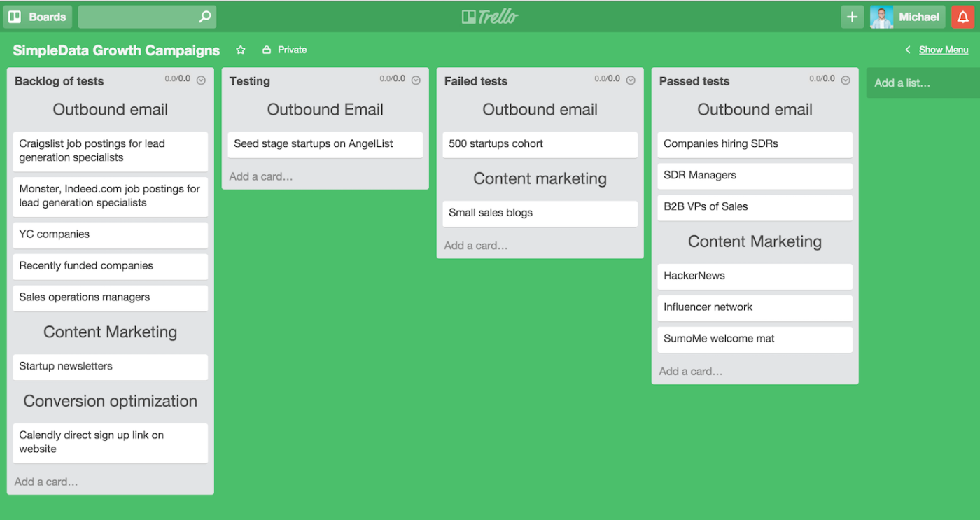Viewport: 980px width, 520px height.
Task: Click Content marketing header in Failed tests
Action: 540,178
